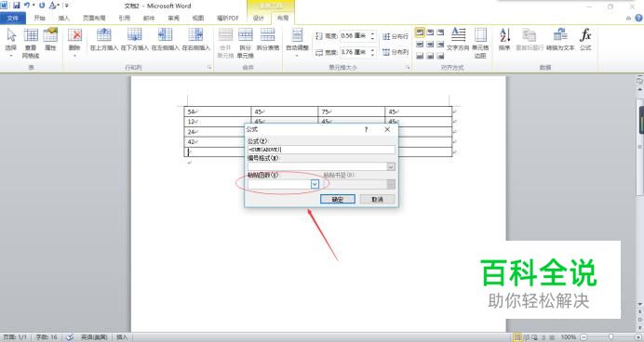Switch to the Table Design (设计) tab
The image size is (644, 342).
pos(259,18)
